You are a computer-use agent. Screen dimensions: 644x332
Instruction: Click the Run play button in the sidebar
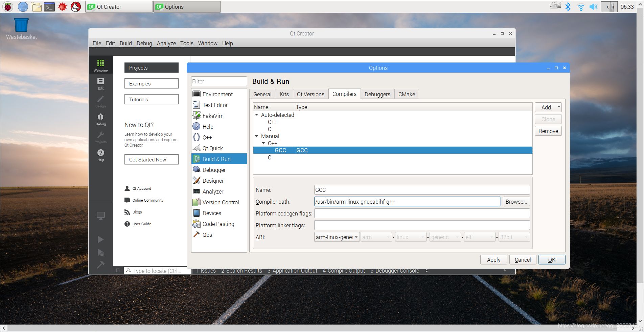[100, 239]
